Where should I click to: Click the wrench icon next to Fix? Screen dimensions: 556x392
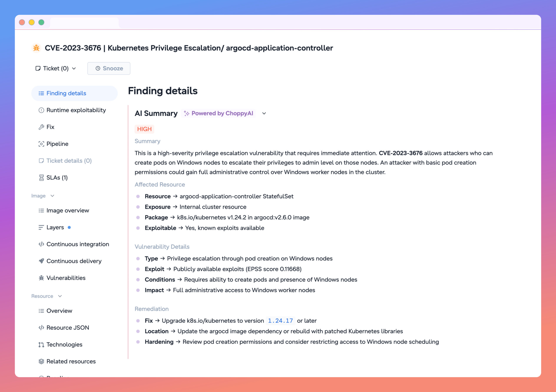(x=41, y=127)
